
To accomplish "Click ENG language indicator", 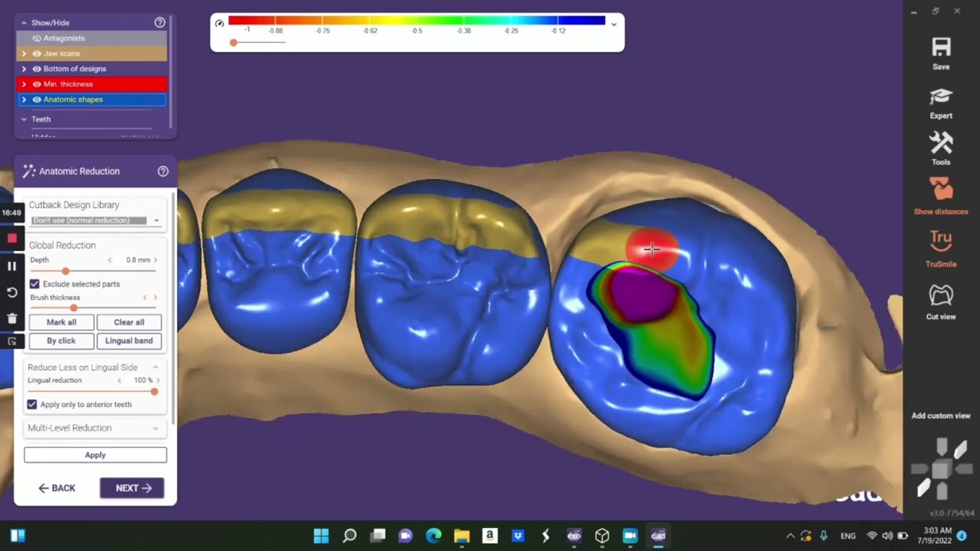I will tap(848, 536).
